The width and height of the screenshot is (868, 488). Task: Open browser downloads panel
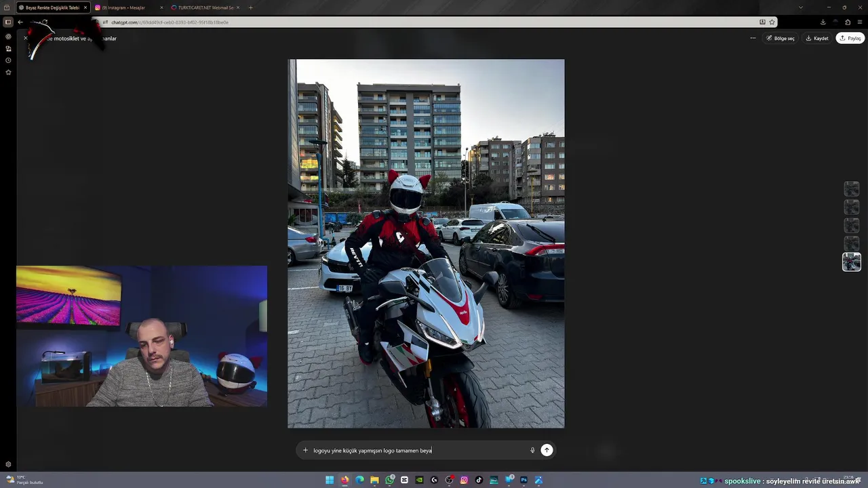(x=823, y=22)
